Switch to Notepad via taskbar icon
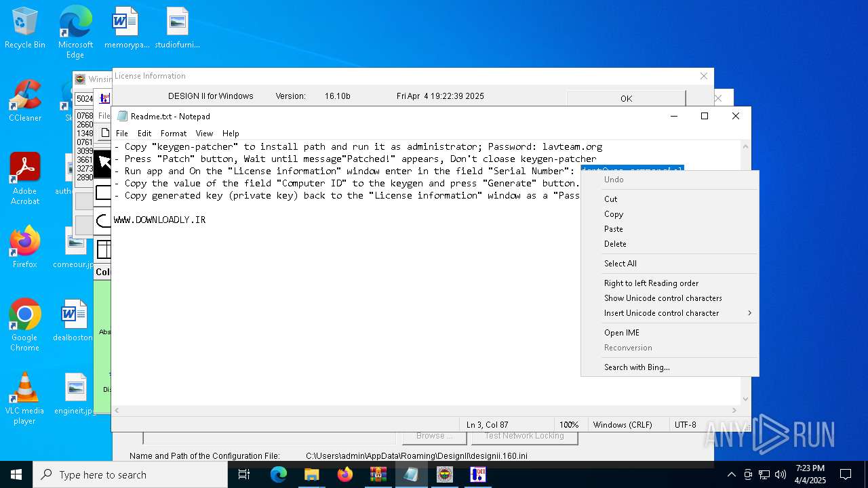The image size is (868, 488). [411, 474]
